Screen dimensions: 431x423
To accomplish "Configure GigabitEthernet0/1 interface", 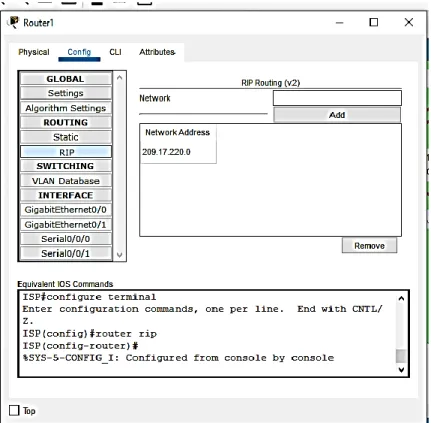I will (x=66, y=224).
